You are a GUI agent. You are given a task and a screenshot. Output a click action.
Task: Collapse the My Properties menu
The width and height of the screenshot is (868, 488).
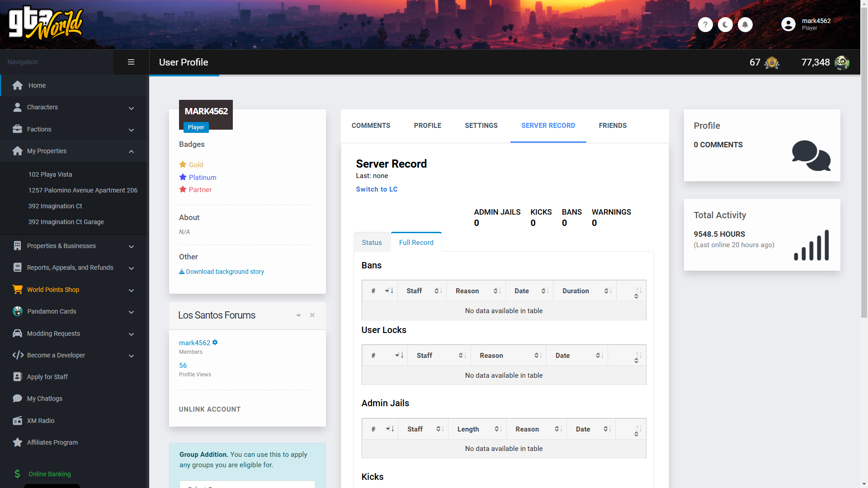pyautogui.click(x=131, y=151)
